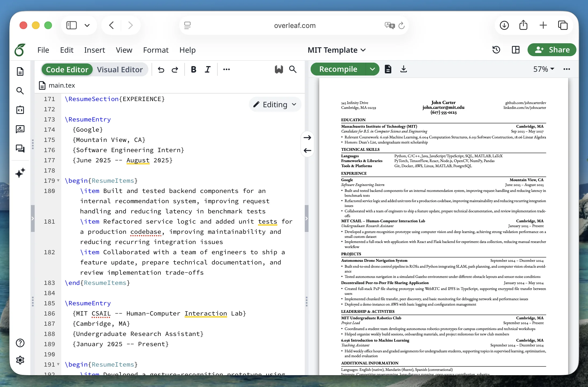
Task: Apply italic formatting
Action: 207,69
